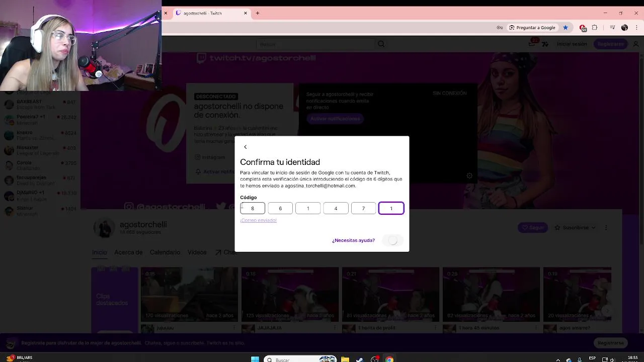Open Coroia channel in the sidebar
644x362 pixels.
(x=40, y=165)
